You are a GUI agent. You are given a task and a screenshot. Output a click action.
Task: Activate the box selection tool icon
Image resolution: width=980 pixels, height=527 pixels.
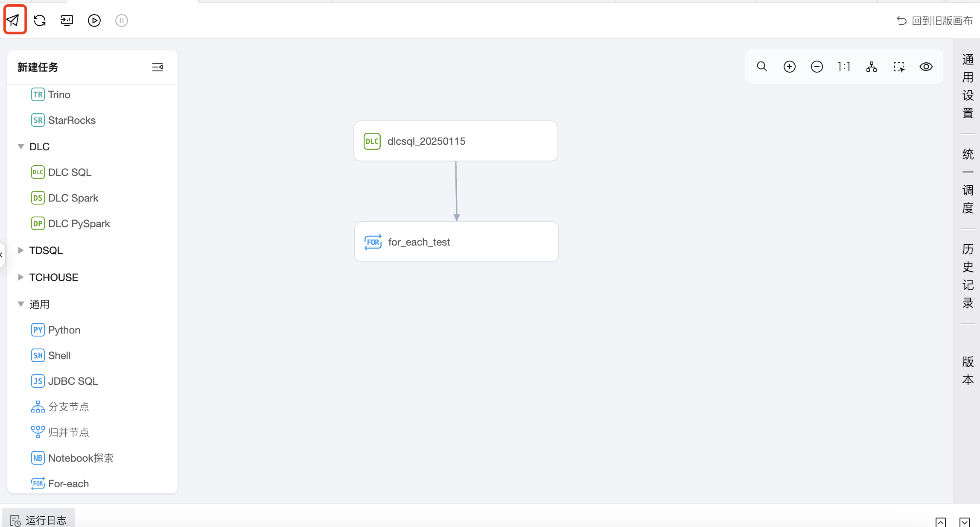click(x=899, y=67)
